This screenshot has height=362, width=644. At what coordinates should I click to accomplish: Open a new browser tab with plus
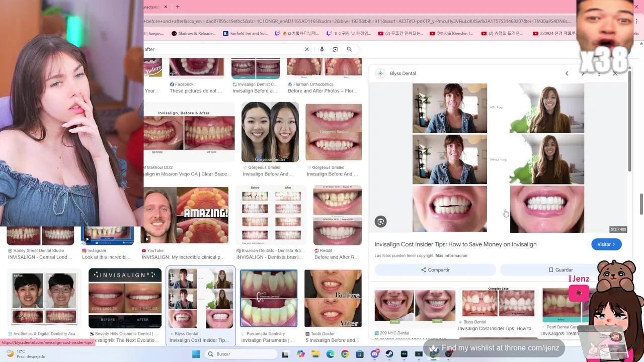tap(178, 7)
